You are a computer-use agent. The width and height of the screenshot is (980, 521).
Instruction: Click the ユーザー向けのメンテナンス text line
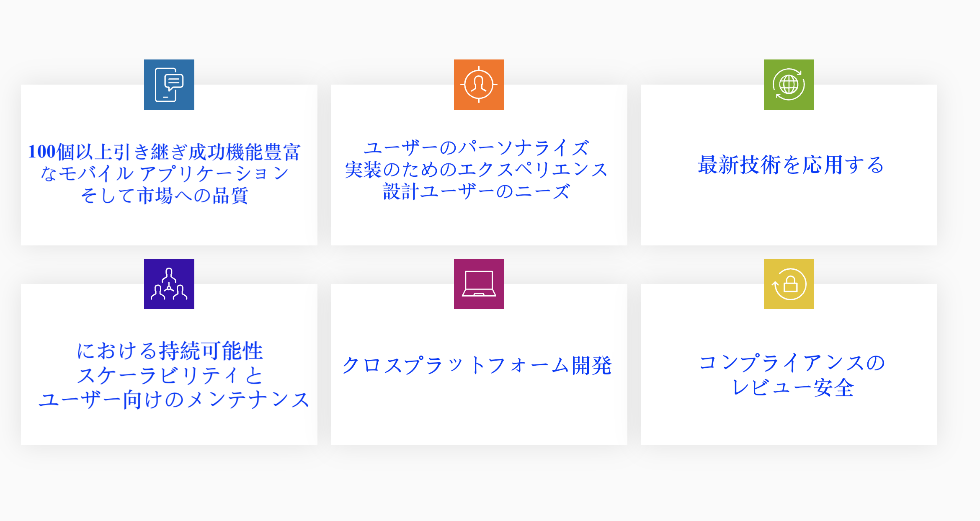[174, 399]
